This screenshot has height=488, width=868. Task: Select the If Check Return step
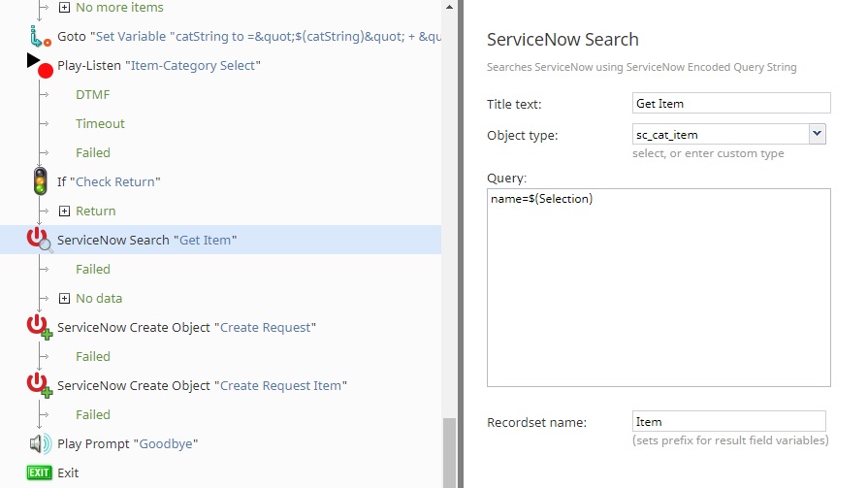pyautogui.click(x=109, y=181)
